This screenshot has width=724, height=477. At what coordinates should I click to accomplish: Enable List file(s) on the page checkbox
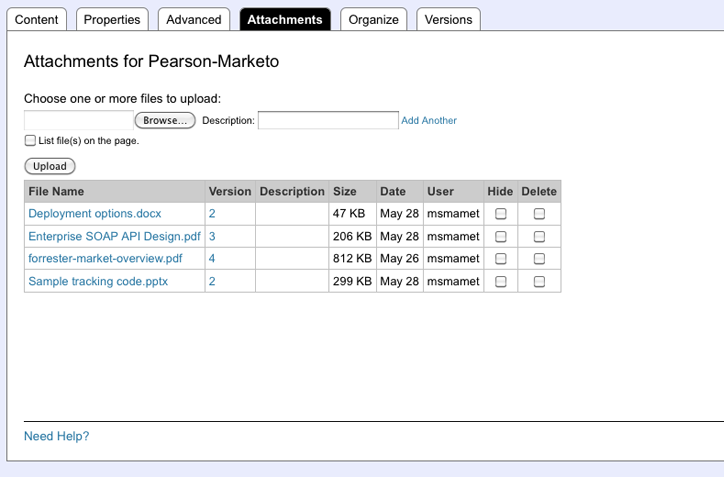click(30, 140)
